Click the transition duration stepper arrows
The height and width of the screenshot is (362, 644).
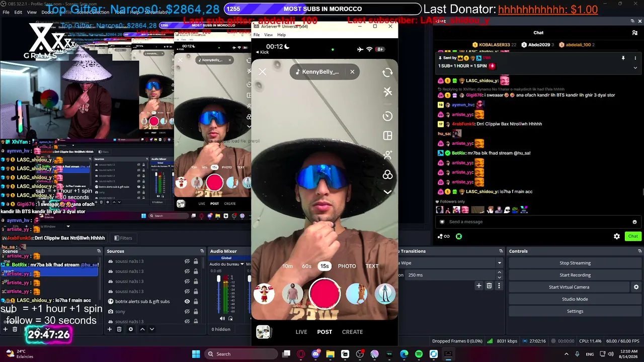pos(500,275)
